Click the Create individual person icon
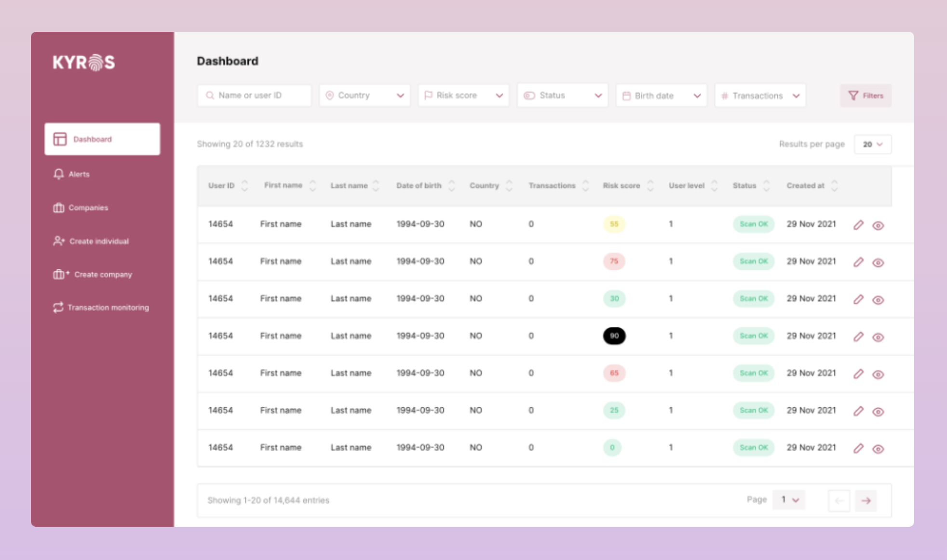This screenshot has height=560, width=947. coord(59,241)
